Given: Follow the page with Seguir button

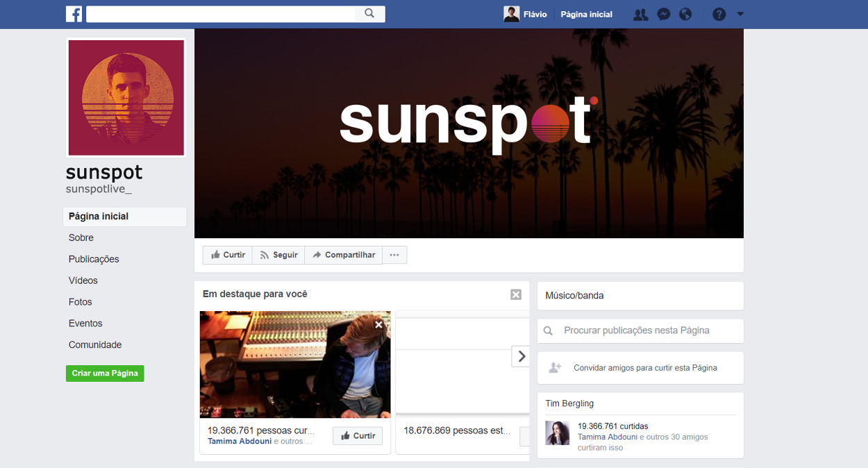Looking at the screenshot, I should click(278, 256).
